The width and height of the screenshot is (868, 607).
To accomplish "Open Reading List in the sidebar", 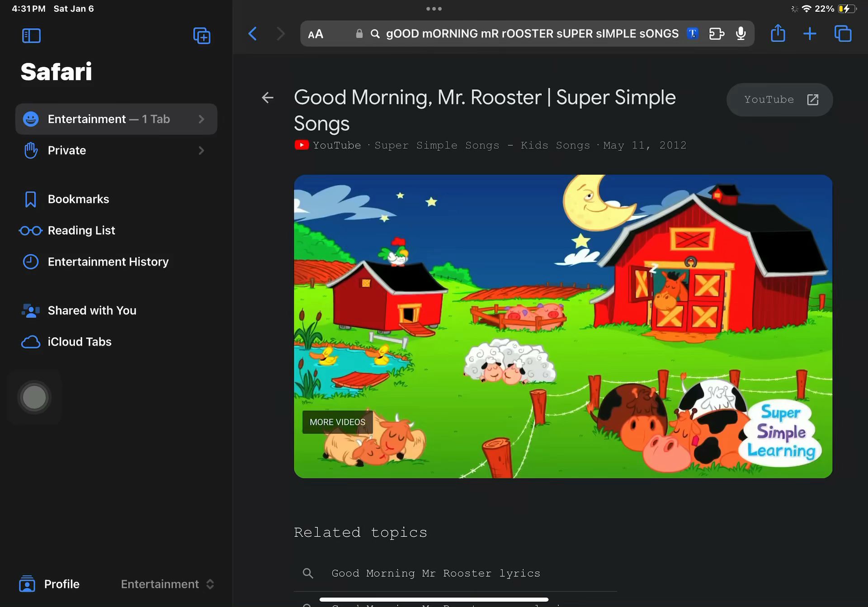I will click(81, 230).
